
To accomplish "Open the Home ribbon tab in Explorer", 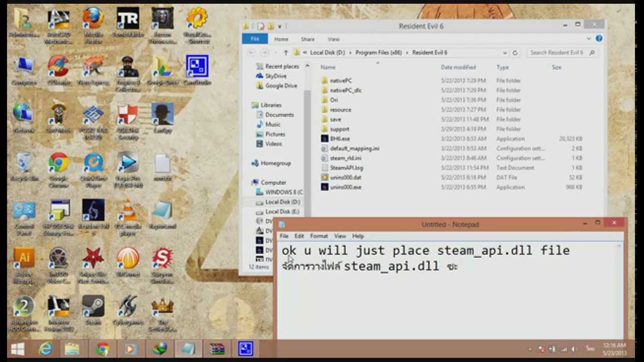I will (281, 39).
